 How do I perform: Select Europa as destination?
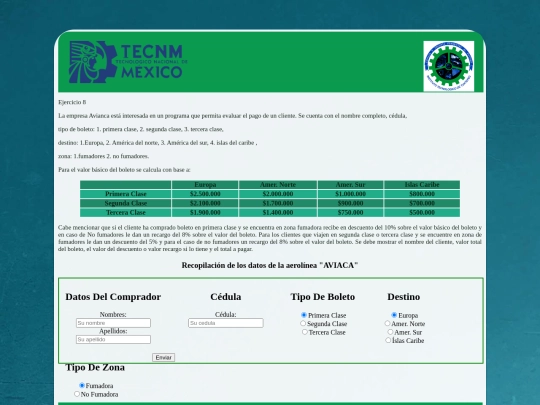394,315
